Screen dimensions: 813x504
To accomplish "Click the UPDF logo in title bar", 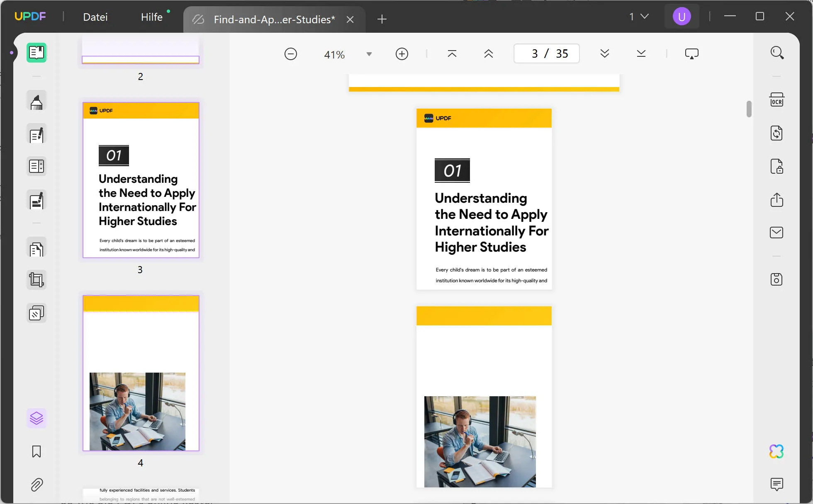I will (30, 17).
